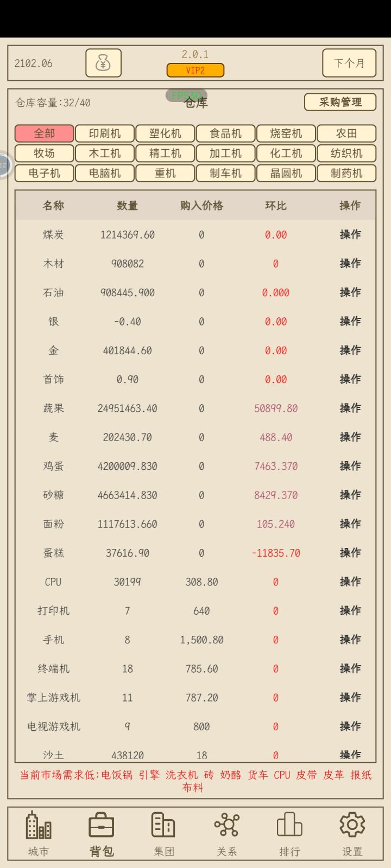Image resolution: width=391 pixels, height=868 pixels.
Task: Switch to the 印刷机 category tab
Action: 105,133
